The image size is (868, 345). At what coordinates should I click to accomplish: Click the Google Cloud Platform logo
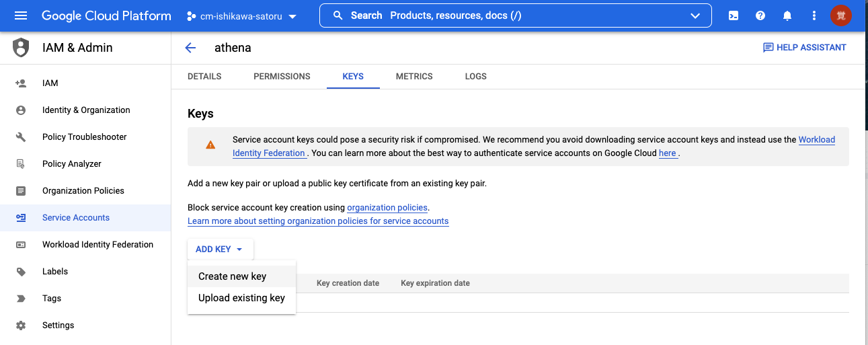[x=106, y=15]
